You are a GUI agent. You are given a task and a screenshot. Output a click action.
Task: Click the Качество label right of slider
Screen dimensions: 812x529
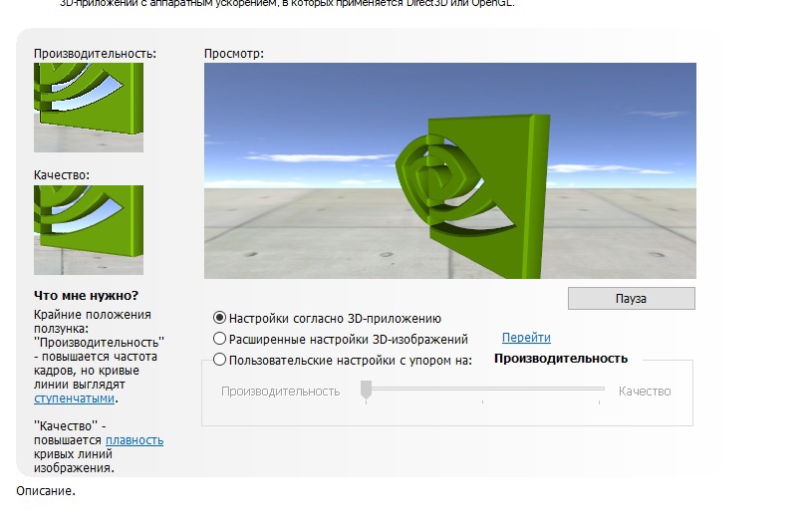(645, 392)
